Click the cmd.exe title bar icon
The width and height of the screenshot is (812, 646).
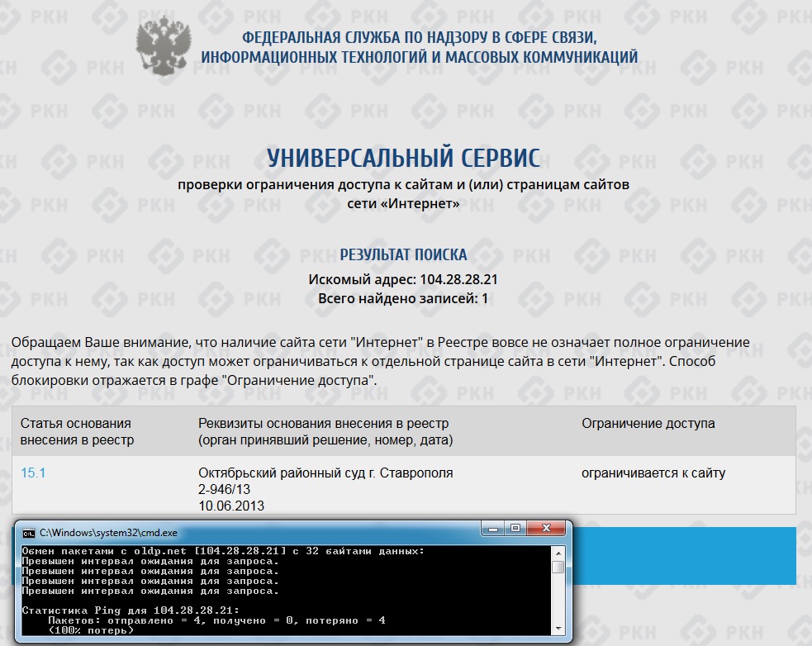pyautogui.click(x=28, y=533)
